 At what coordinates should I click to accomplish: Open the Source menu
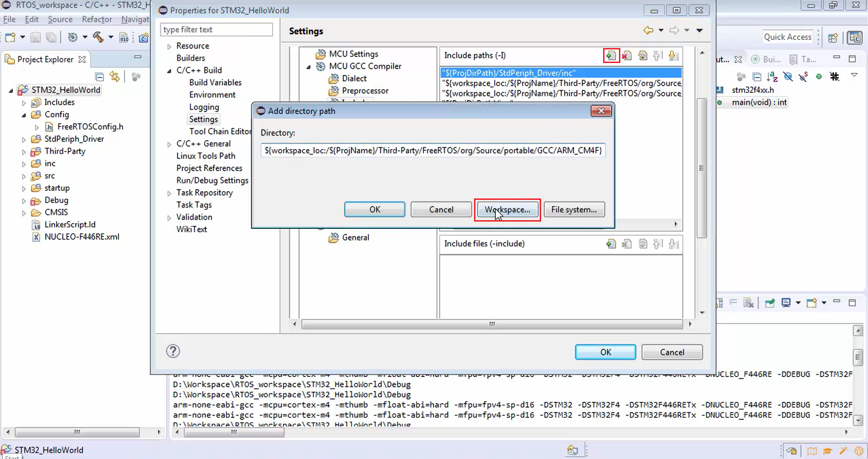(60, 19)
